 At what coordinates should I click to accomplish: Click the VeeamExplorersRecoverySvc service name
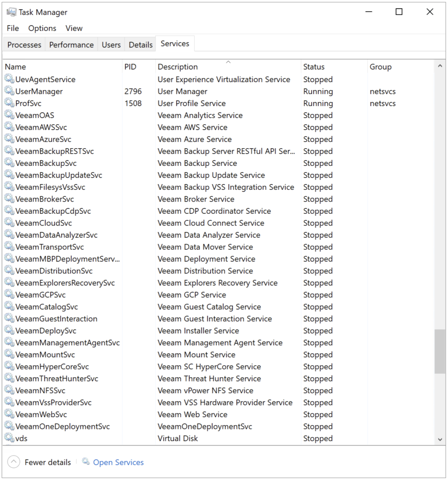coord(65,283)
